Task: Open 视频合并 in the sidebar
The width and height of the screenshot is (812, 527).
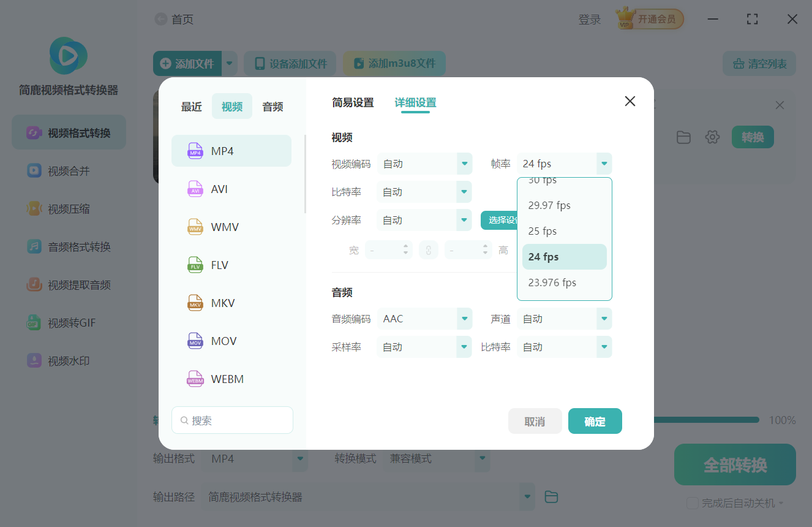Action: [69, 171]
